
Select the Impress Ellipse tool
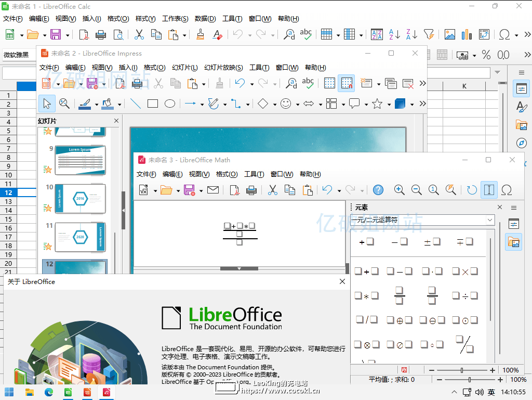pyautogui.click(x=170, y=104)
